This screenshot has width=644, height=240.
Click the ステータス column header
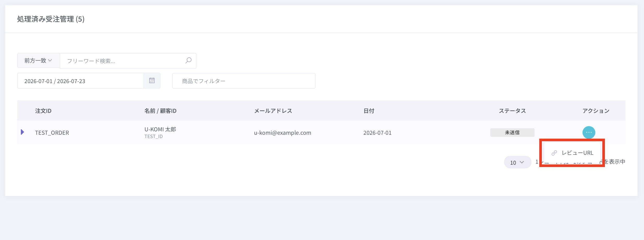[x=512, y=111]
